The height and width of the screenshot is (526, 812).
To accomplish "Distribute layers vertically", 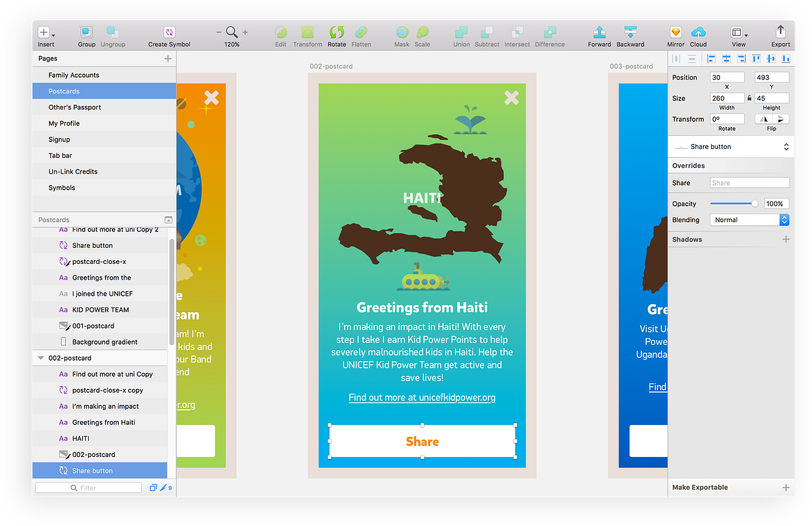I will click(691, 59).
